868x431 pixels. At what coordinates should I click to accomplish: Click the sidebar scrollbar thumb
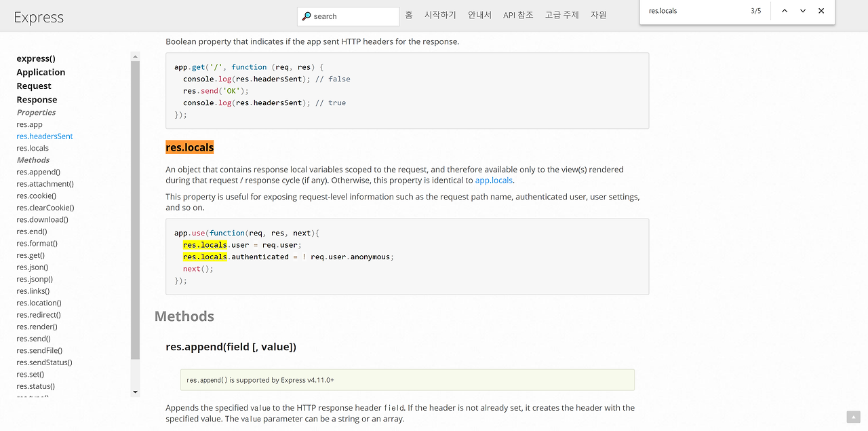[x=136, y=210]
